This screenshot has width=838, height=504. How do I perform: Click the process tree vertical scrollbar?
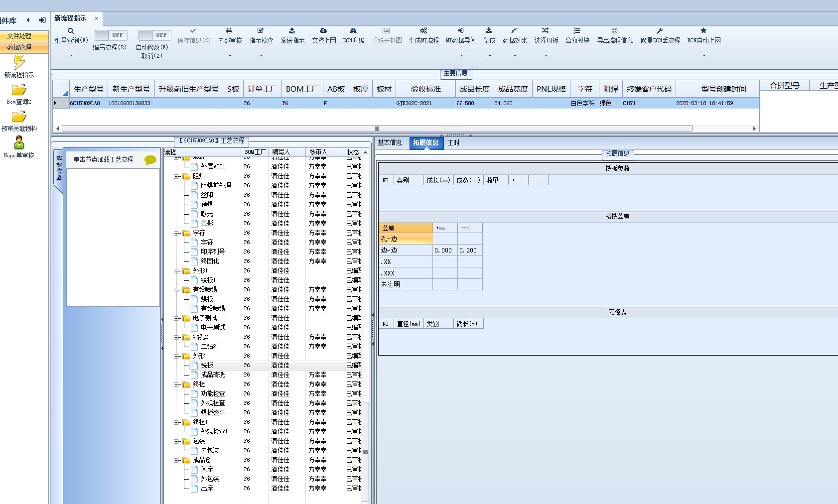[x=366, y=452]
